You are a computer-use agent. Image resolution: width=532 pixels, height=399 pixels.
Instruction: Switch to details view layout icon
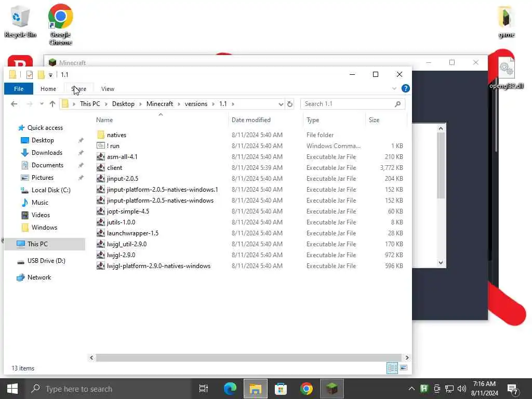[x=392, y=368]
